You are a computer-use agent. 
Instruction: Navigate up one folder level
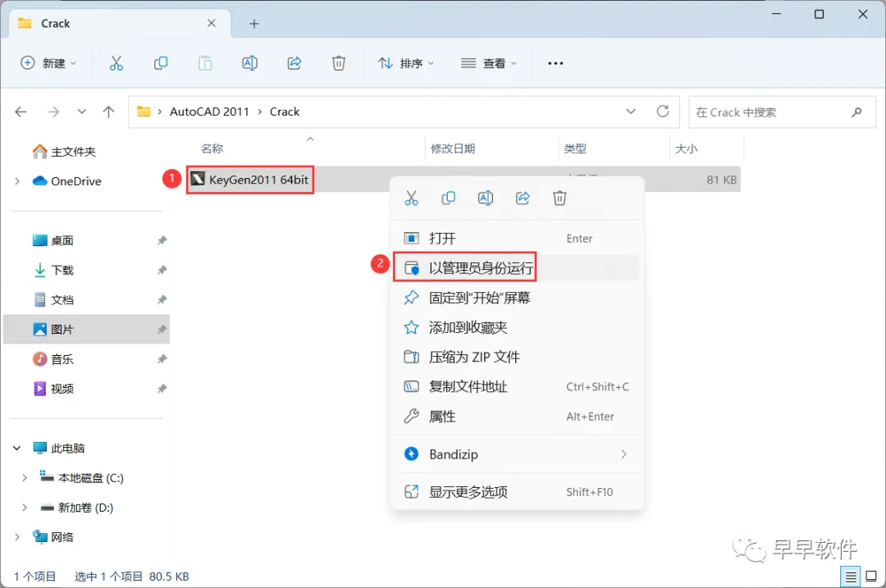[x=108, y=112]
